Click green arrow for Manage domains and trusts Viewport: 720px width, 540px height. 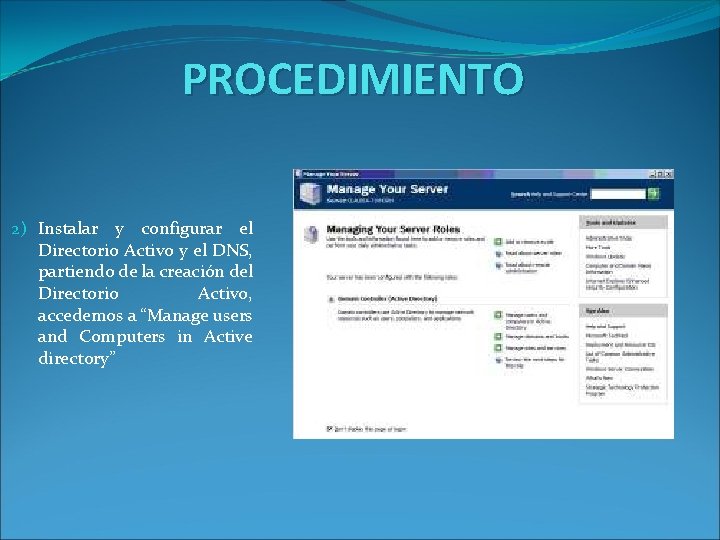click(498, 337)
